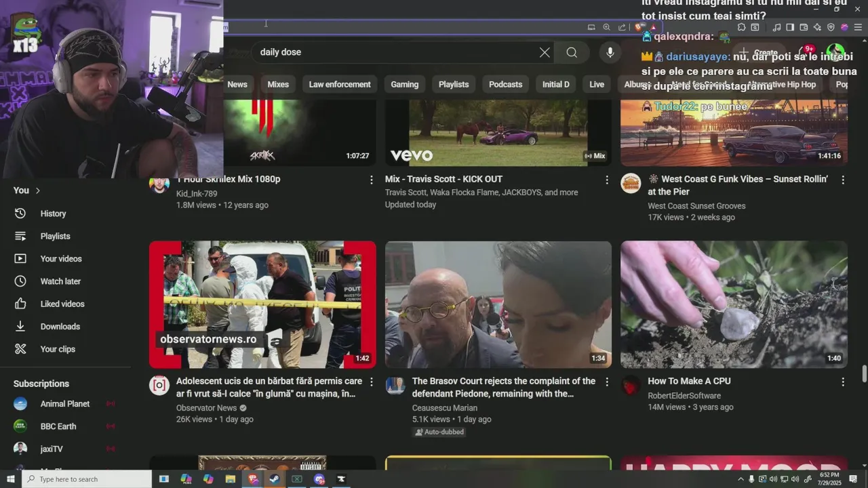Image resolution: width=868 pixels, height=488 pixels.
Task: Play the observatornews.ro thumbnail video
Action: coord(262,305)
